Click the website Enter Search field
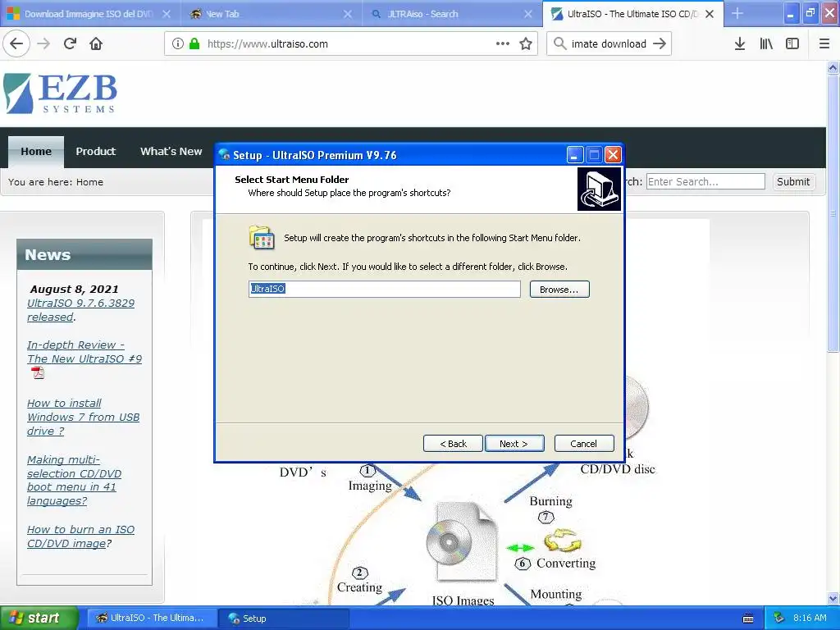 705,181
